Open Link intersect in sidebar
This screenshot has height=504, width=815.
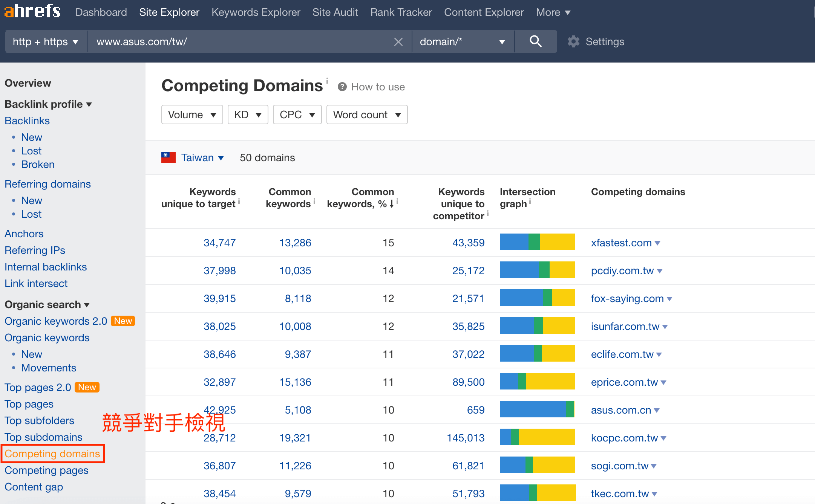36,283
